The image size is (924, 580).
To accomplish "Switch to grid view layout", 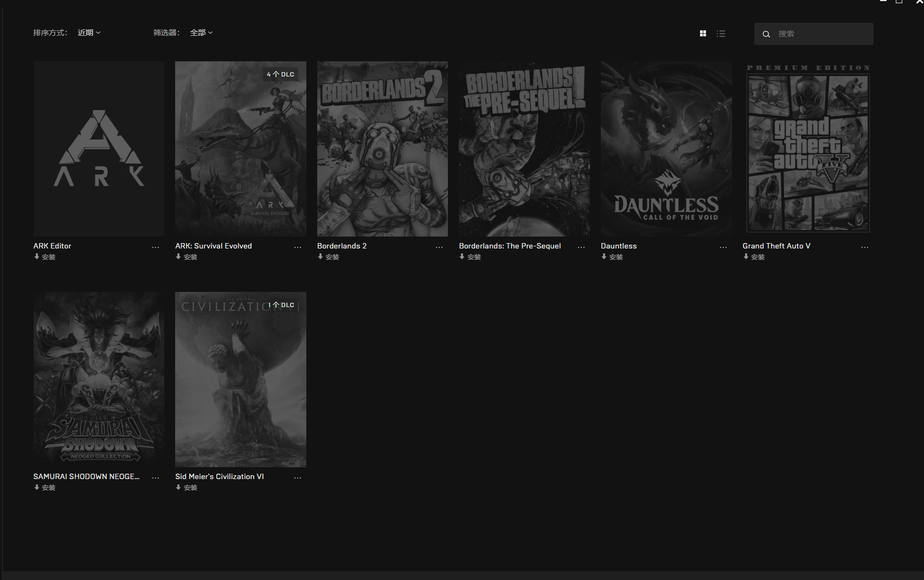I will (x=703, y=34).
